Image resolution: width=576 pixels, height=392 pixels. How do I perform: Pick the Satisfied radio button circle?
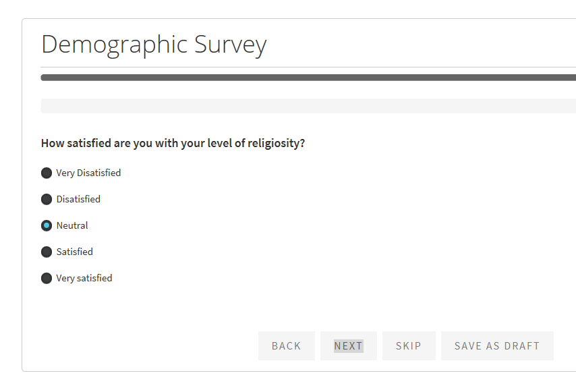click(x=47, y=252)
